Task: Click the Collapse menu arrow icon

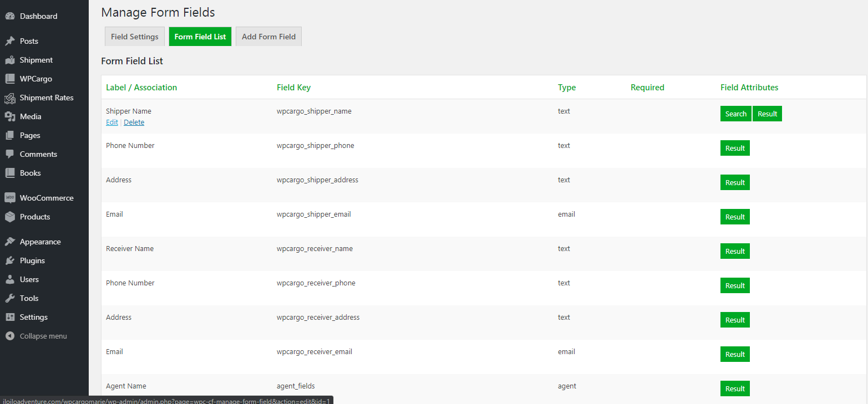Action: pyautogui.click(x=9, y=336)
